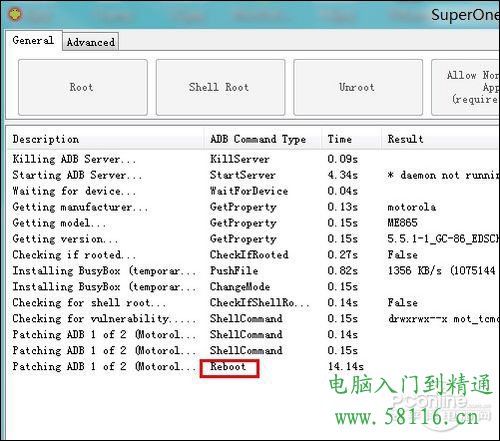
Task: Click the Result column header
Action: [x=441, y=139]
